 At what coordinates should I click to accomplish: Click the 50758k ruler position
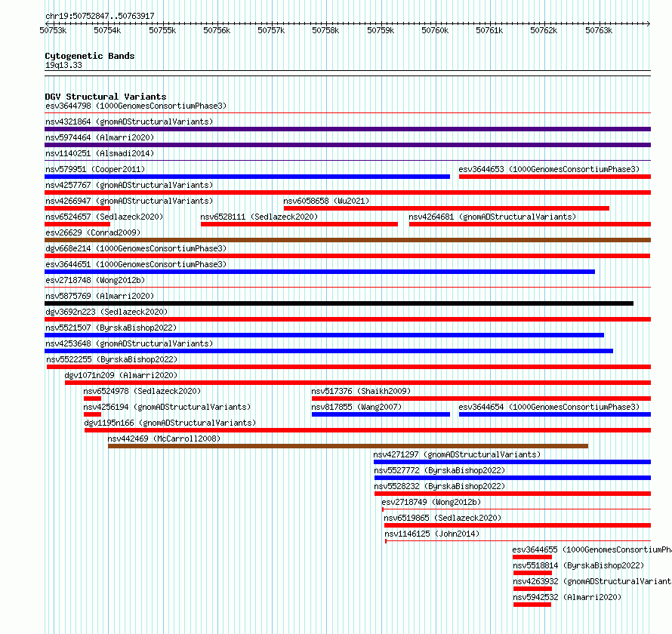click(x=325, y=30)
